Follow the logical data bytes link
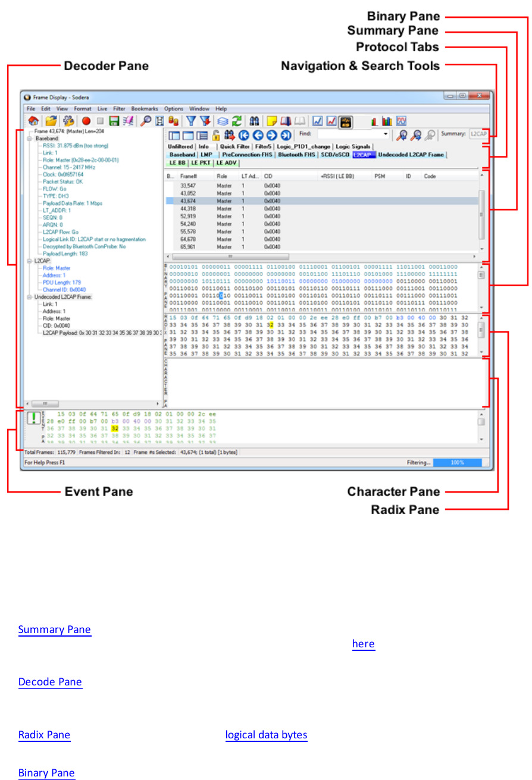The image size is (532, 780). [x=266, y=735]
